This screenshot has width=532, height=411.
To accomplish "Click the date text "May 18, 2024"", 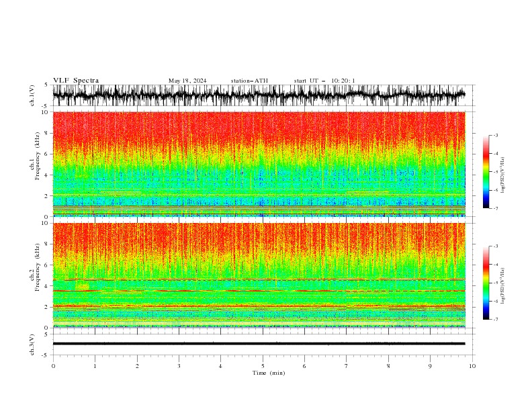I will click(187, 81).
